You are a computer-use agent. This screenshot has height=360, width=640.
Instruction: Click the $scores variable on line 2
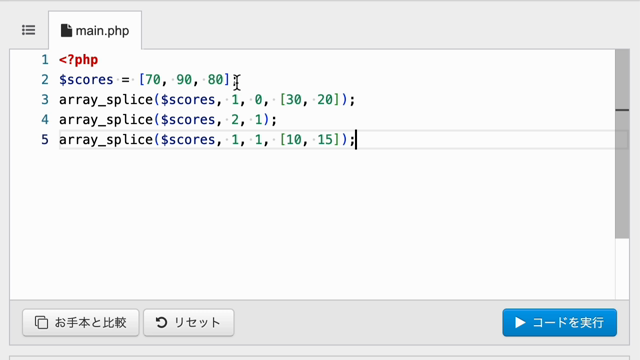point(86,80)
